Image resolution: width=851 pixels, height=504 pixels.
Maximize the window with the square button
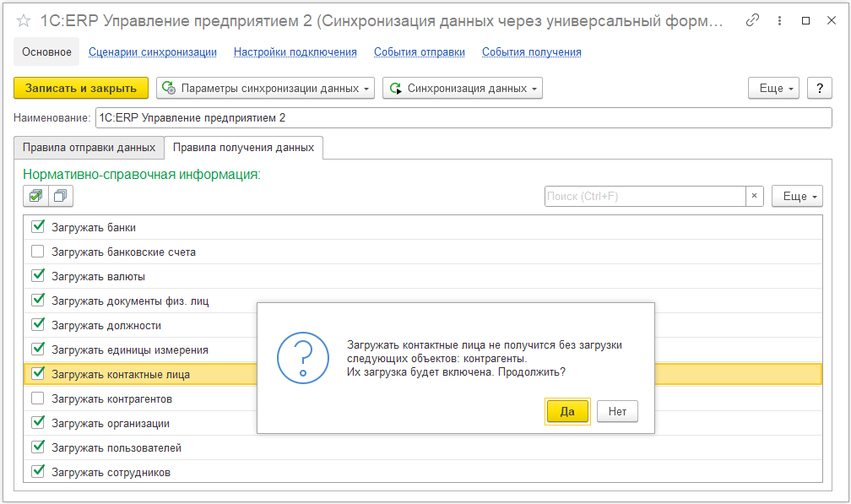tap(806, 20)
